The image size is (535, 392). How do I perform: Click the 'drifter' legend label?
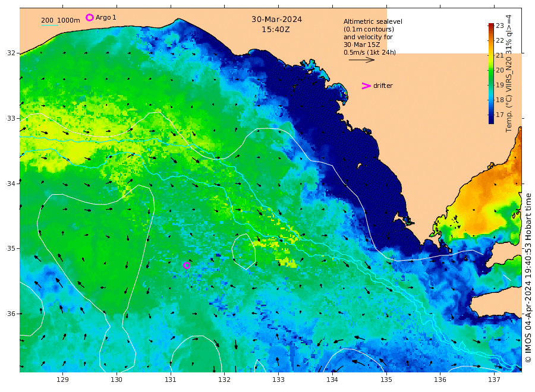pyautogui.click(x=383, y=86)
